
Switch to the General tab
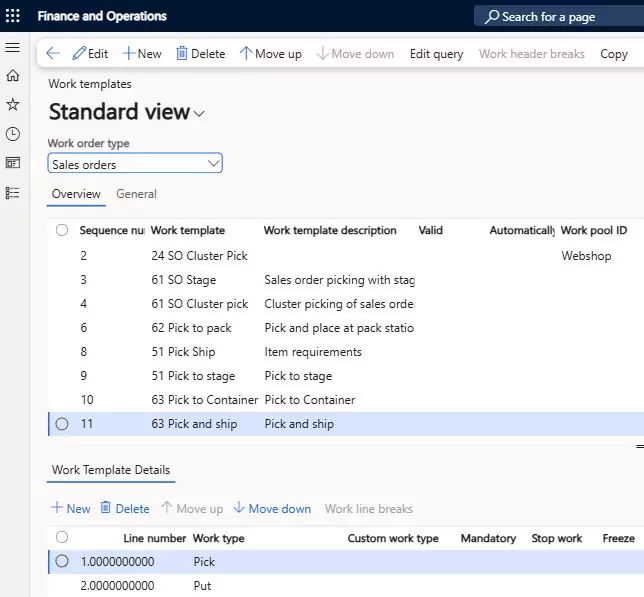click(136, 194)
